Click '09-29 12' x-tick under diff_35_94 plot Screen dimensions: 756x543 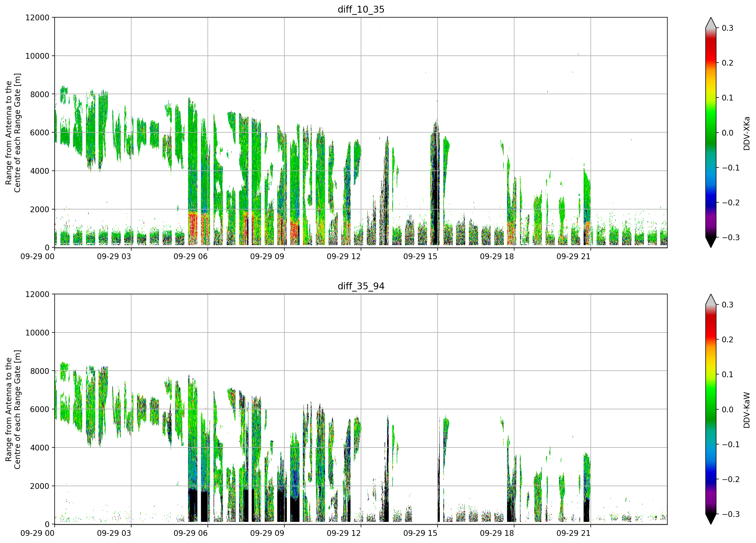tap(344, 533)
